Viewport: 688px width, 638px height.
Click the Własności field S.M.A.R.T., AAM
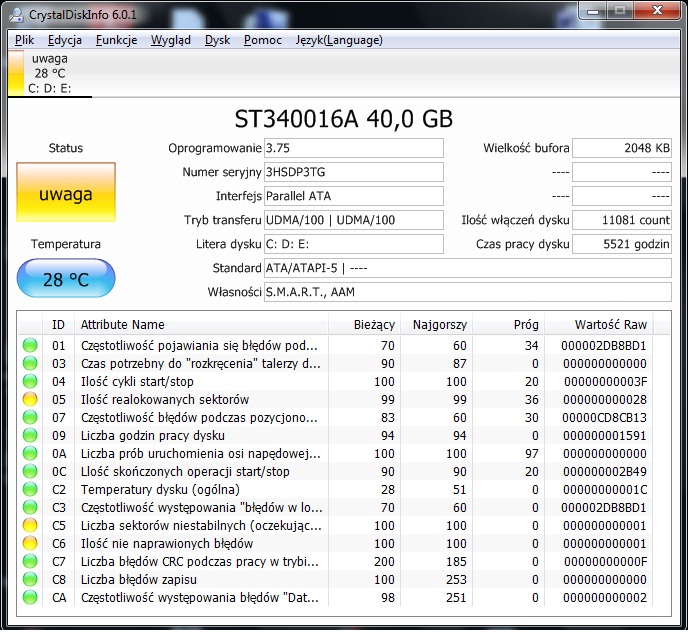(x=468, y=292)
